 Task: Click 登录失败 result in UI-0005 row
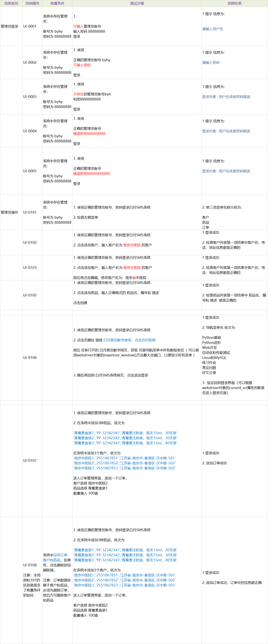(226, 171)
